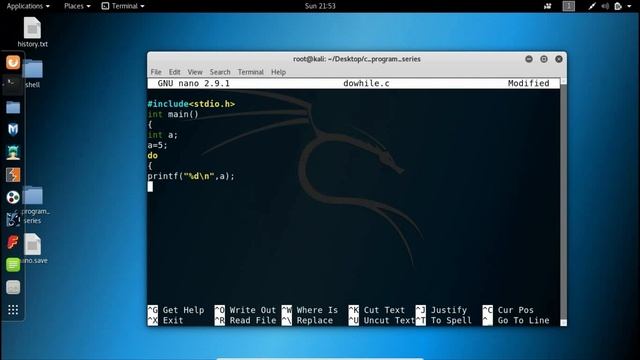Click 'GNU nano 2.9.1' header text
640x360 pixels.
pyautogui.click(x=193, y=84)
